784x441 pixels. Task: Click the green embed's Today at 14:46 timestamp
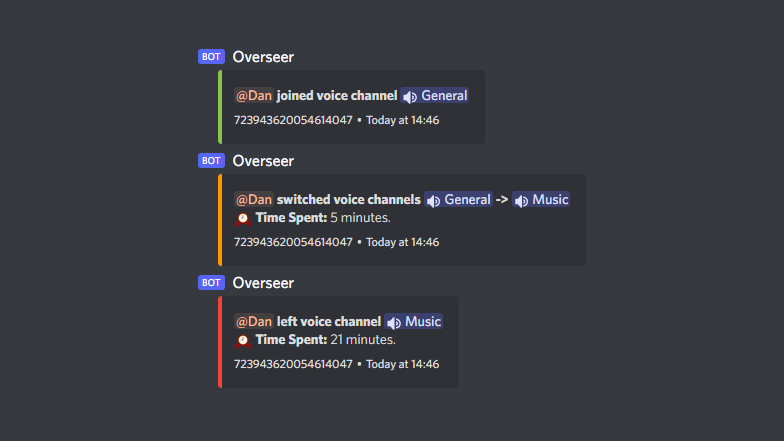pos(402,120)
